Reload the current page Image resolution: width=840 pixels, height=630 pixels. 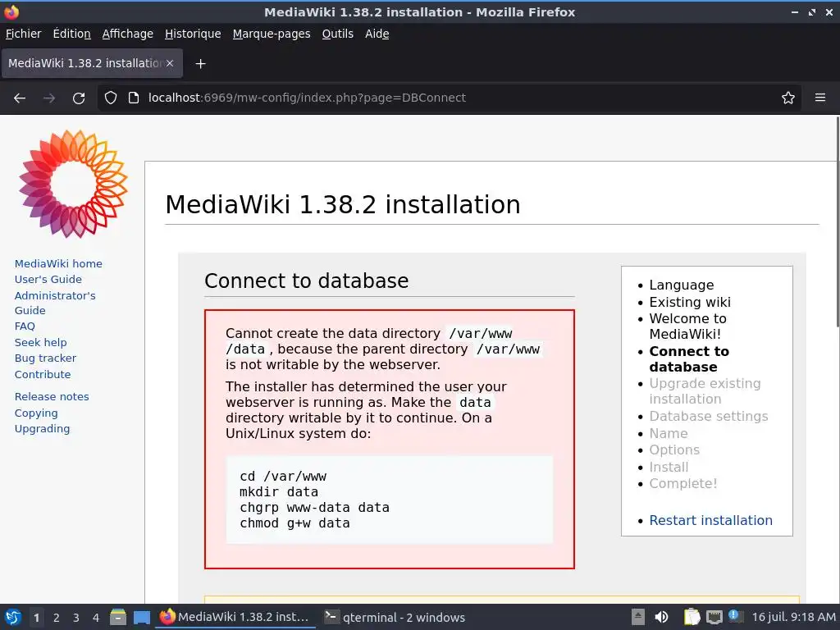79,98
